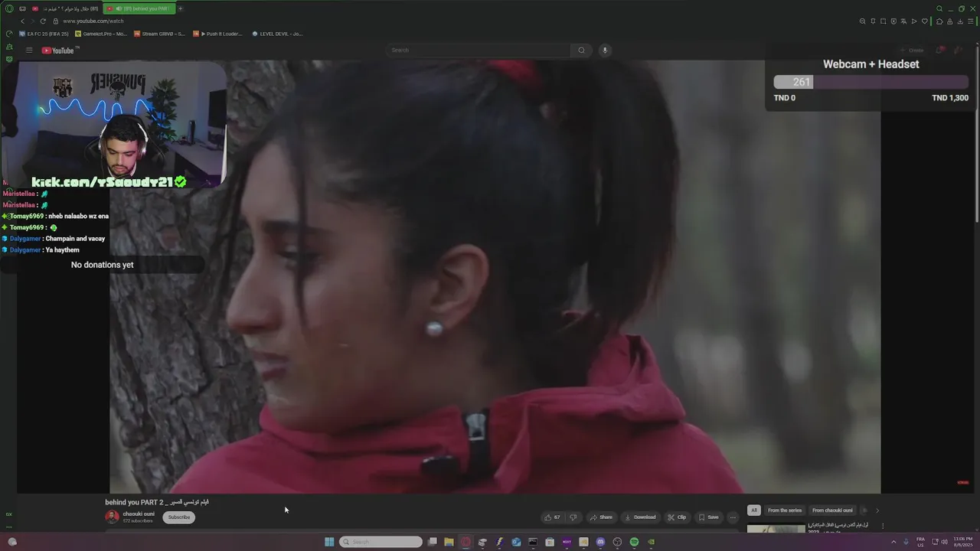Open the browser extensions icon
This screenshot has height=551, width=980.
click(x=939, y=21)
